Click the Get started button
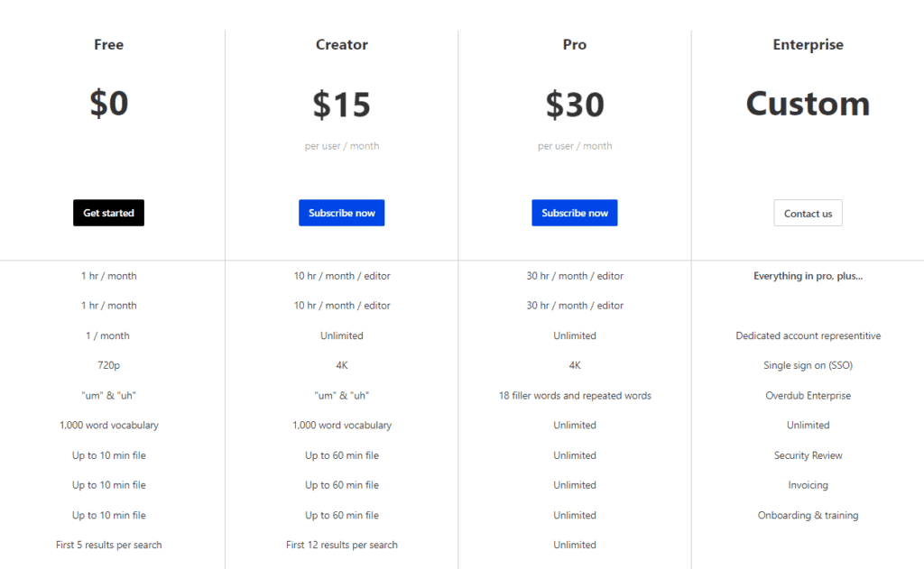 pyautogui.click(x=108, y=213)
